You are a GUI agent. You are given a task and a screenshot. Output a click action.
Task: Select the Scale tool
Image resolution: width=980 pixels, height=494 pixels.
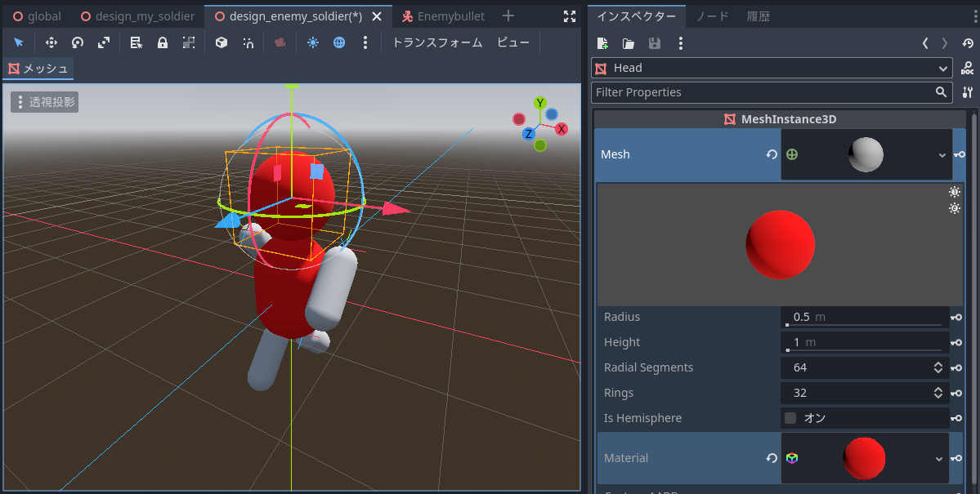tap(104, 42)
